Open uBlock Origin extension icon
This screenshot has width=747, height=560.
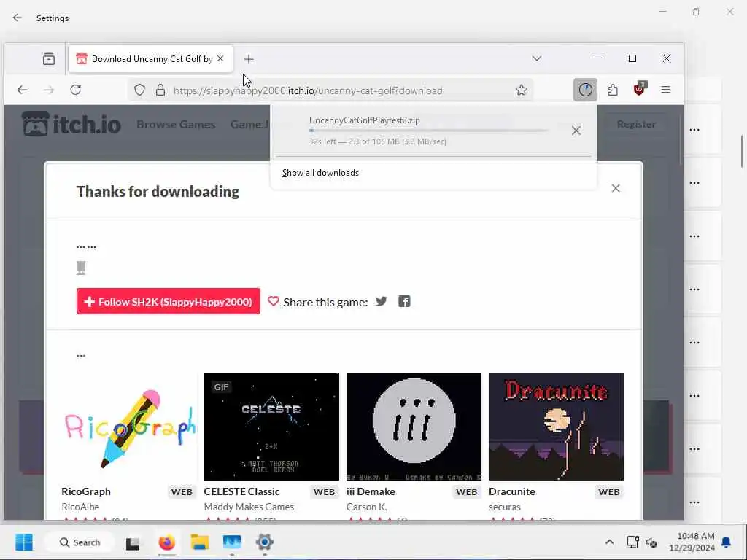click(x=639, y=88)
